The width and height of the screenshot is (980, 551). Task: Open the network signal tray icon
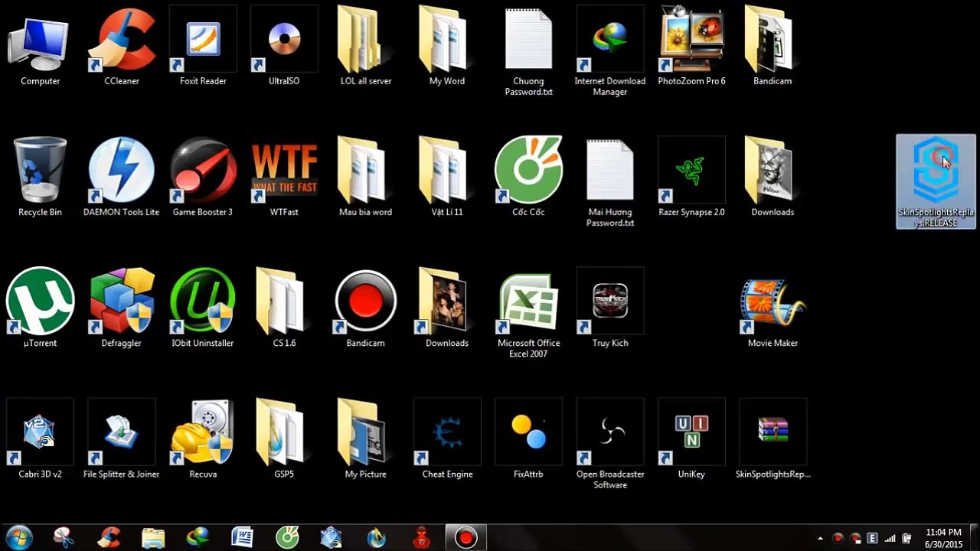click(x=889, y=538)
